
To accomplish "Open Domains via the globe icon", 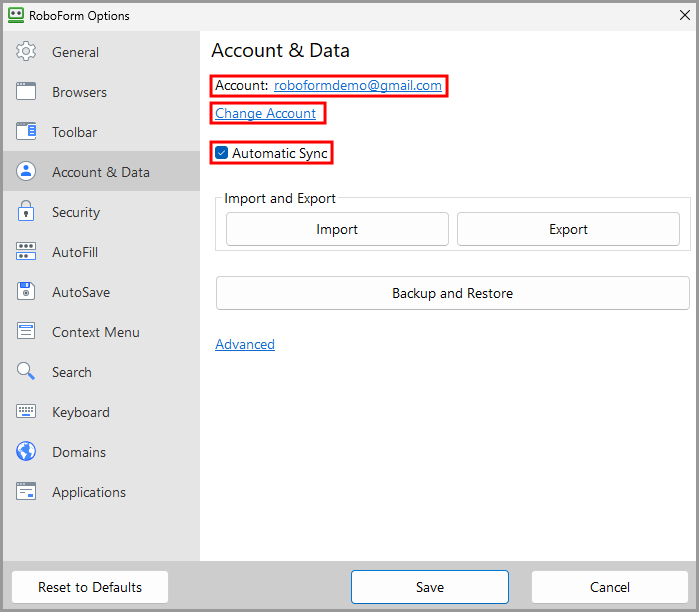I will [26, 452].
